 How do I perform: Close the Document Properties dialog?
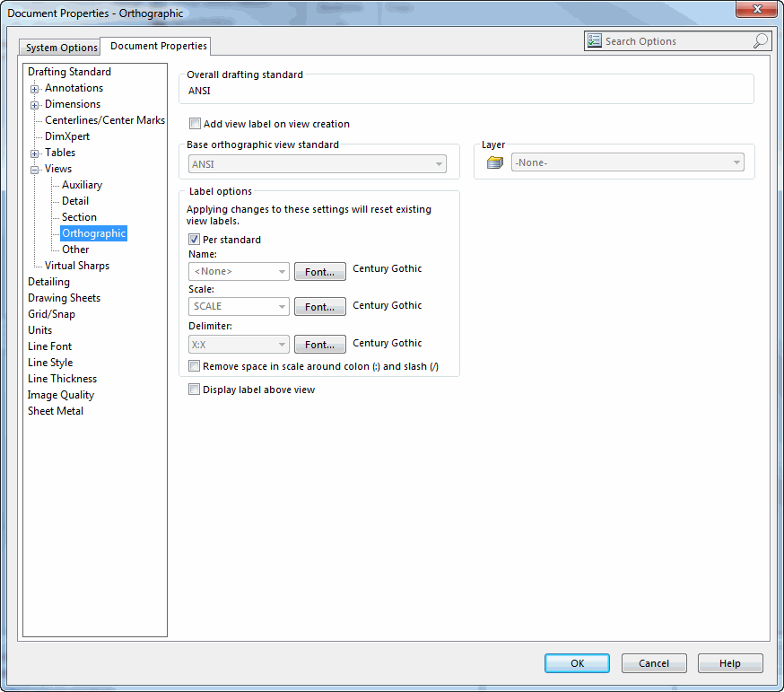[756, 9]
